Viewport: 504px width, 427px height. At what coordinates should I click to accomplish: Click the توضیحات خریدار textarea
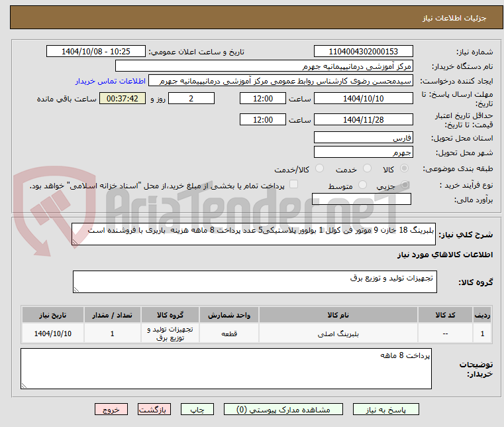tap(226, 369)
